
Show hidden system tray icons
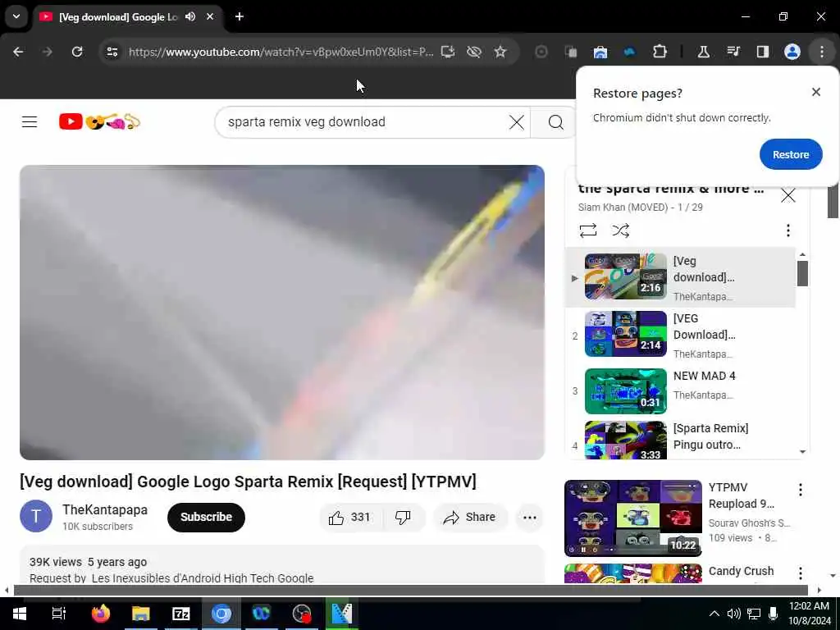[714, 614]
